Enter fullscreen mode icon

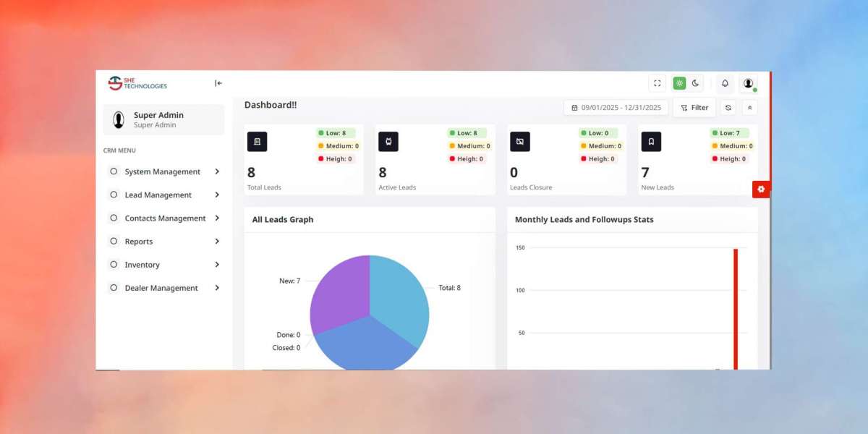point(658,83)
